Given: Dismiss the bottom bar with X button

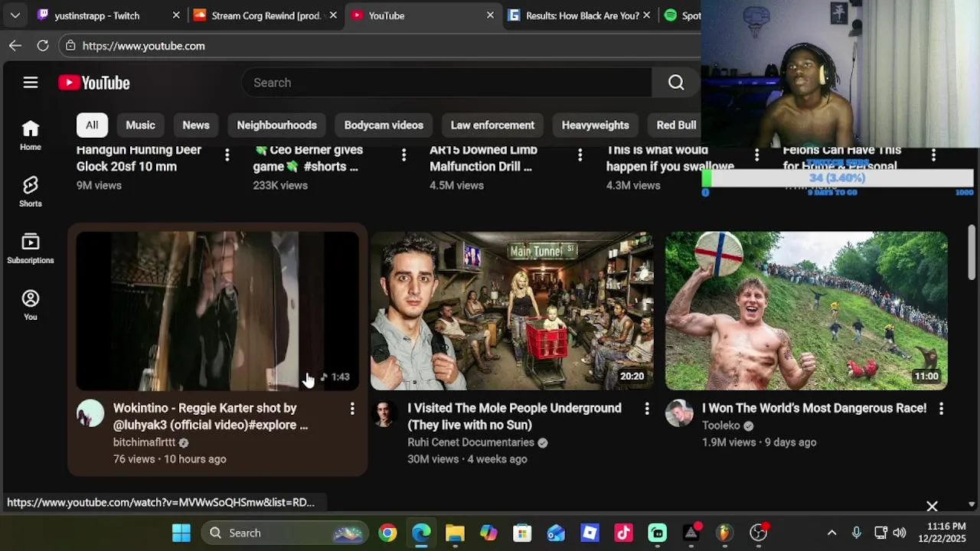Looking at the screenshot, I should click(932, 507).
